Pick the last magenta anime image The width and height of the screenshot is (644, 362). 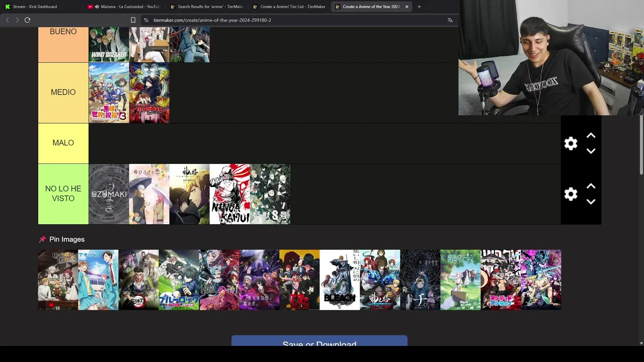point(541,280)
